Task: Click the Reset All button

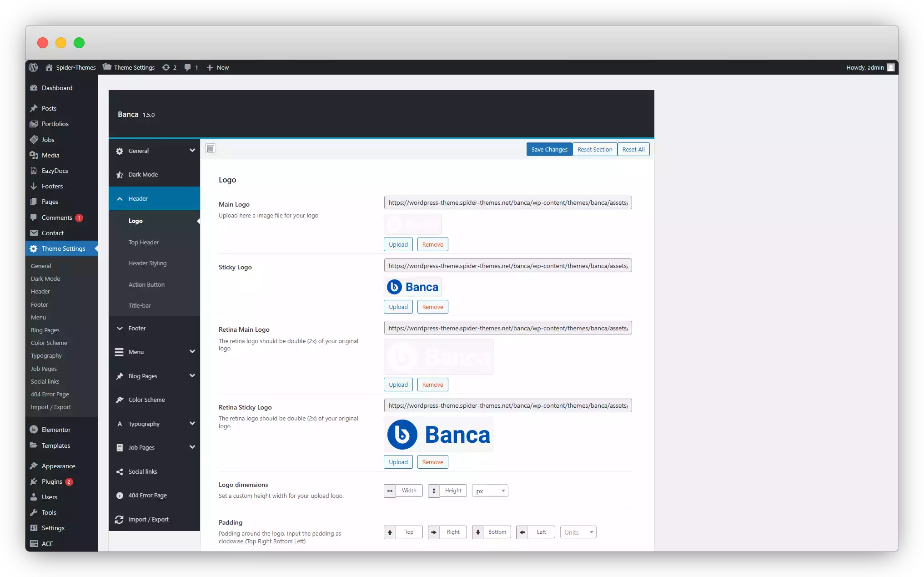Action: pos(633,149)
